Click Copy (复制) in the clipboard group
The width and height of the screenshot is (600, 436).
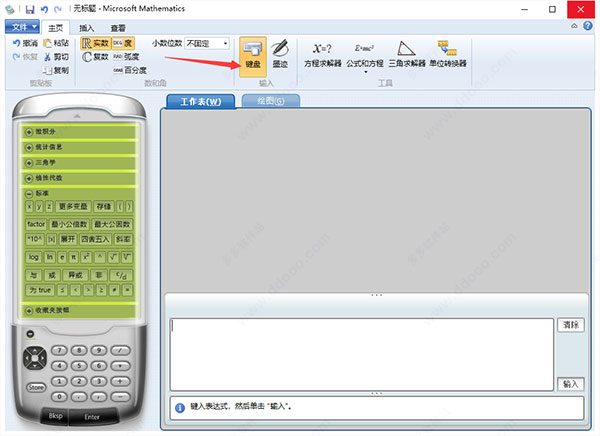(x=56, y=70)
